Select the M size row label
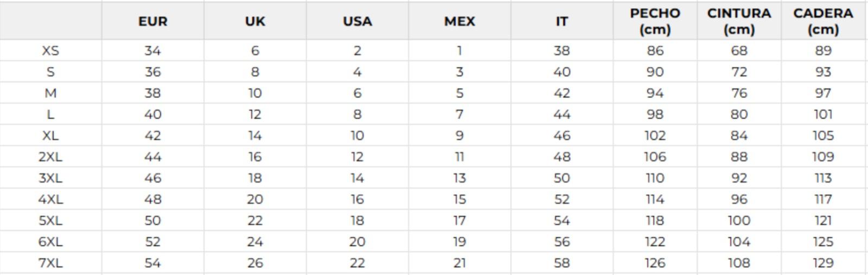Screen dimensions: 868x275 pos(50,93)
